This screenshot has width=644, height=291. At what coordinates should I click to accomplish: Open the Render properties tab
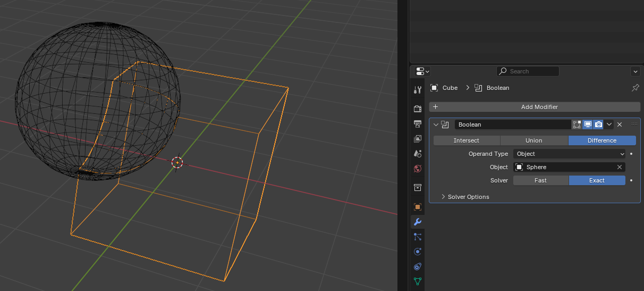(418, 109)
